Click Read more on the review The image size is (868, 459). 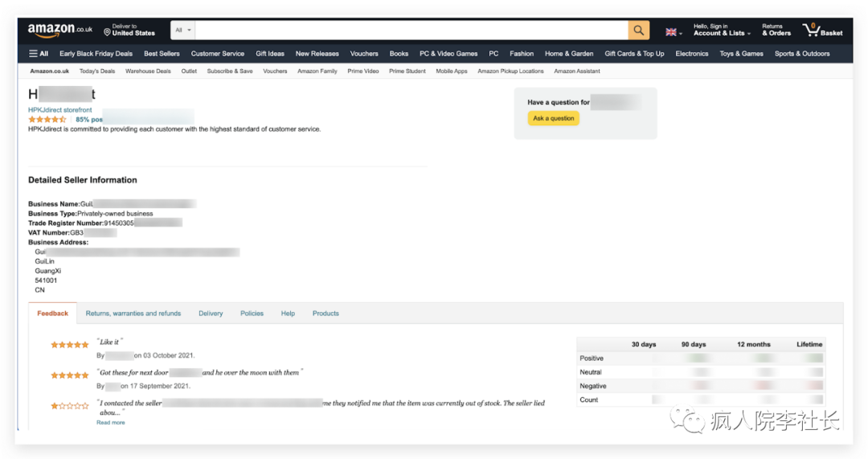pyautogui.click(x=111, y=422)
